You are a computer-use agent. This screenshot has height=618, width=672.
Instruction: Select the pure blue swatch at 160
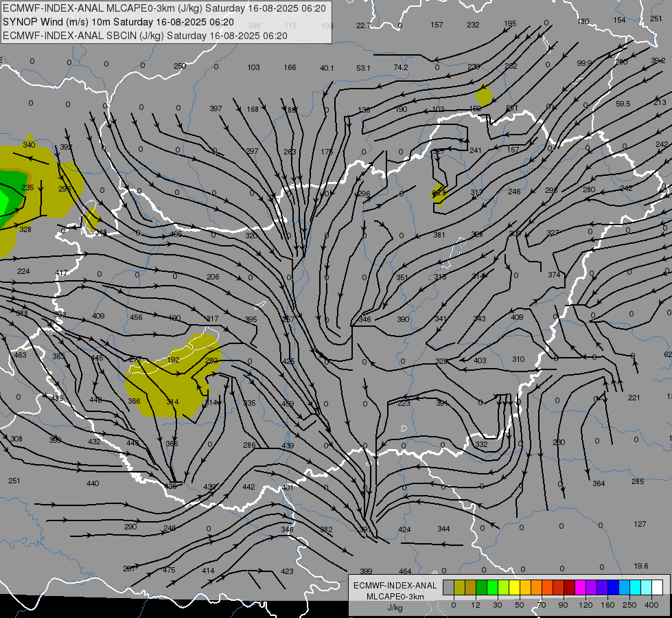[x=613, y=588]
